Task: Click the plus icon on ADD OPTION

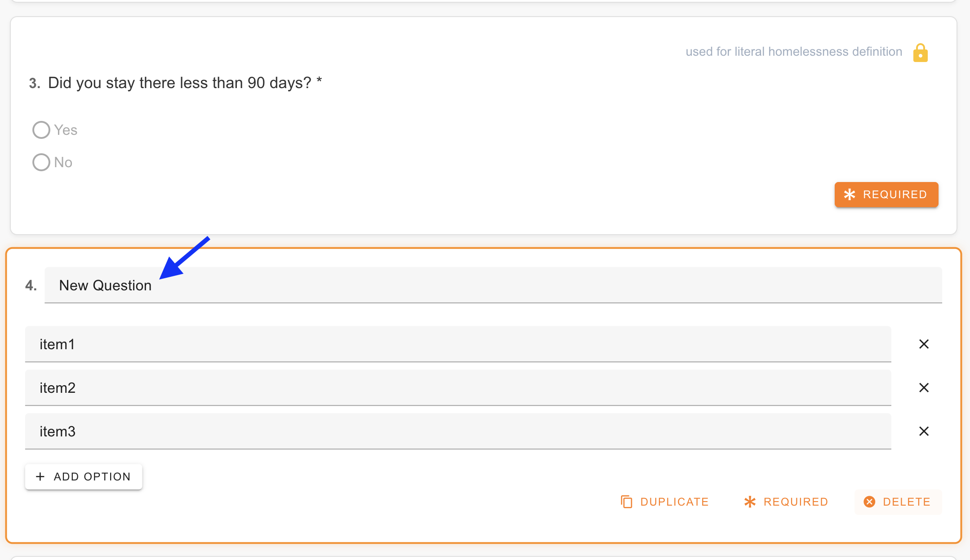Action: tap(41, 476)
